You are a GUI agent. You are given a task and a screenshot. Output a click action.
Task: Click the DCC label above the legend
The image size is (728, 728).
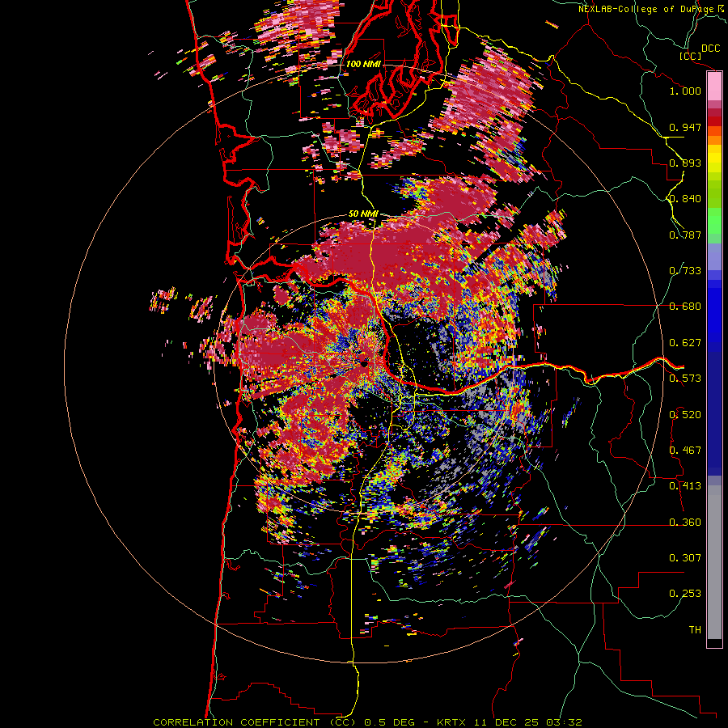tap(710, 49)
